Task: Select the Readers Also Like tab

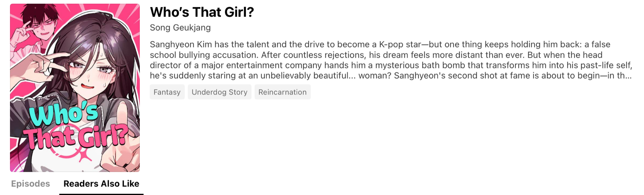Action: [101, 184]
